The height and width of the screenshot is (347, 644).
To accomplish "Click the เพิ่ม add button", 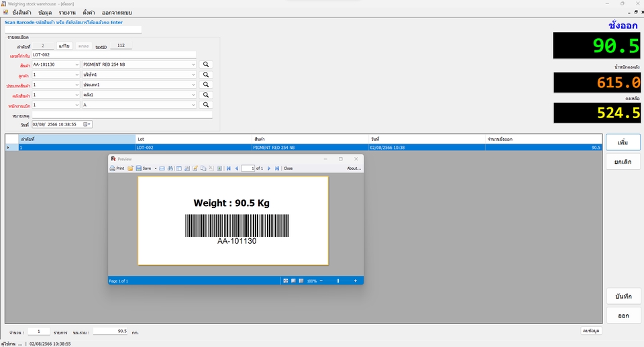I will tap(623, 142).
